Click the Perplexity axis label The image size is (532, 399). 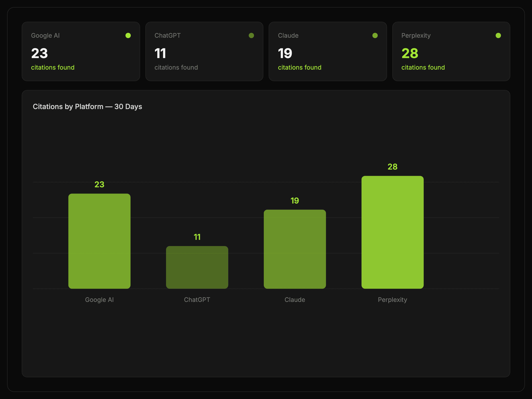coord(392,300)
